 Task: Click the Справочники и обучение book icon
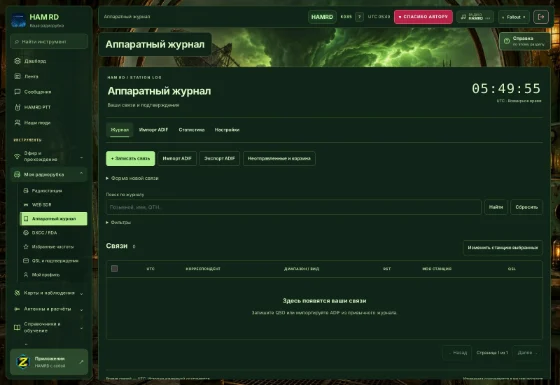17,327
